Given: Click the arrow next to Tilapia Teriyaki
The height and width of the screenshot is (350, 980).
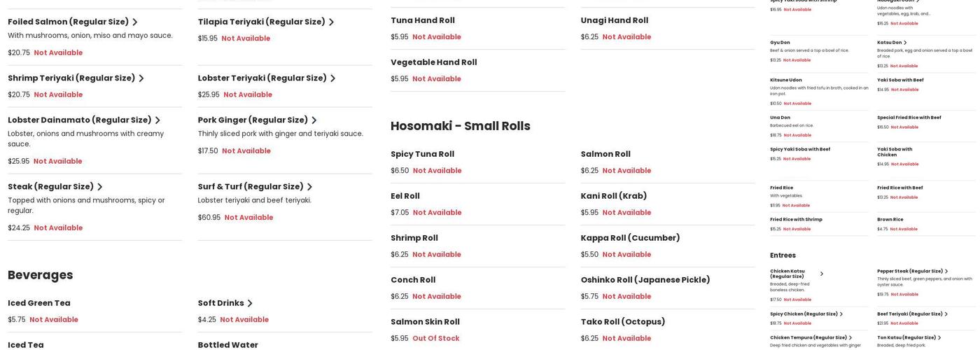Looking at the screenshot, I should click(x=332, y=22).
